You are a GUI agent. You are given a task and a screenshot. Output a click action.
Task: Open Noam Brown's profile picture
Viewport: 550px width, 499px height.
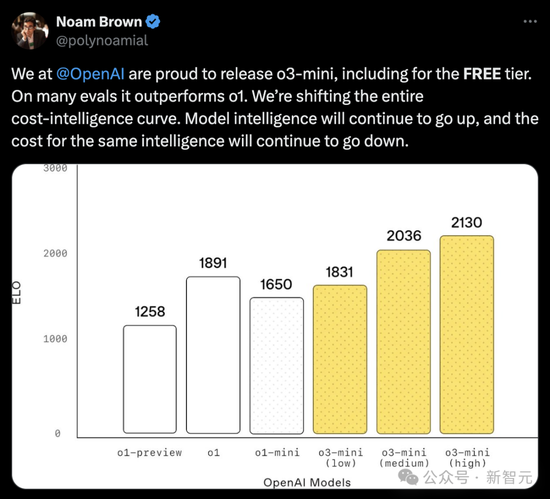29,31
